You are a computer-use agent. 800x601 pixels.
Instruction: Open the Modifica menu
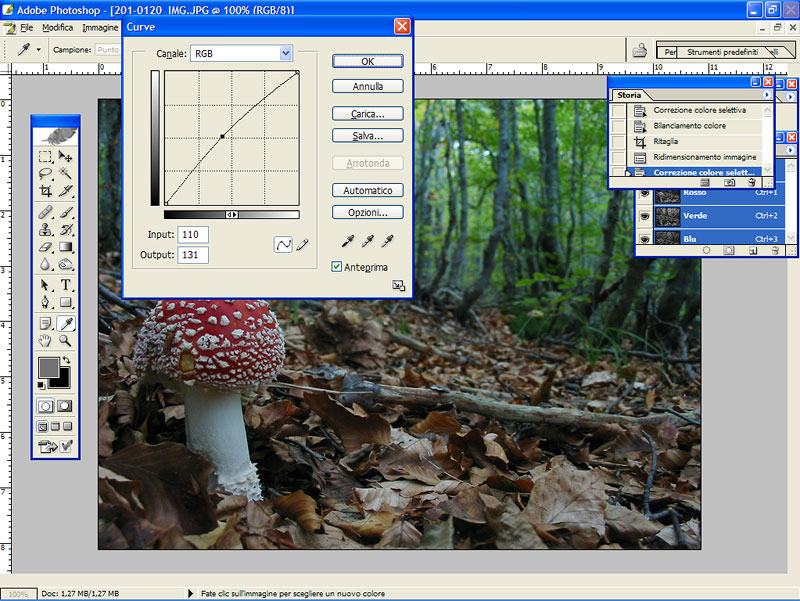(58, 28)
